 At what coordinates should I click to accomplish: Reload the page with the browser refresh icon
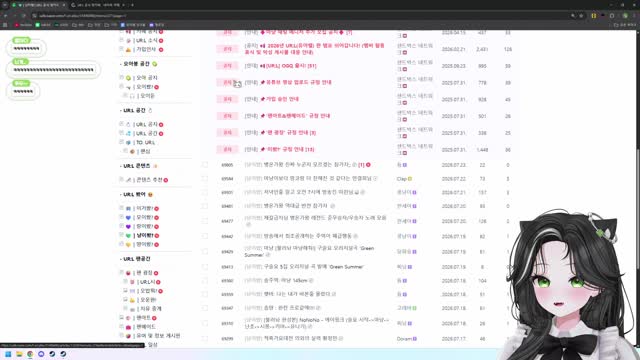pos(24,16)
